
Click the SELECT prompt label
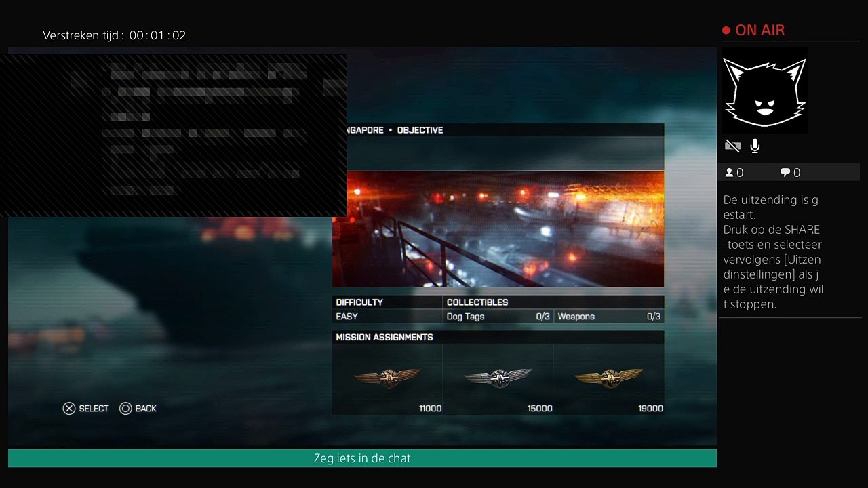pos(94,409)
